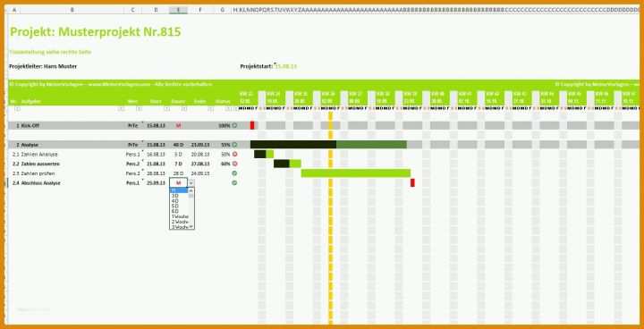The image size is (644, 329).
Task: Click red Abschluss Analyse milestone marker
Action: 412,182
